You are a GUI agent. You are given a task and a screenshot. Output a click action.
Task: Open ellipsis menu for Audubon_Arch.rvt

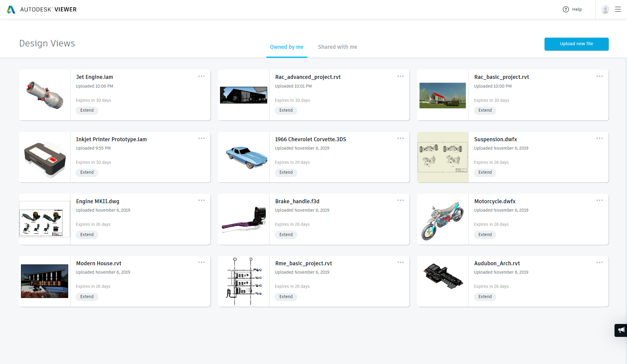(x=600, y=262)
